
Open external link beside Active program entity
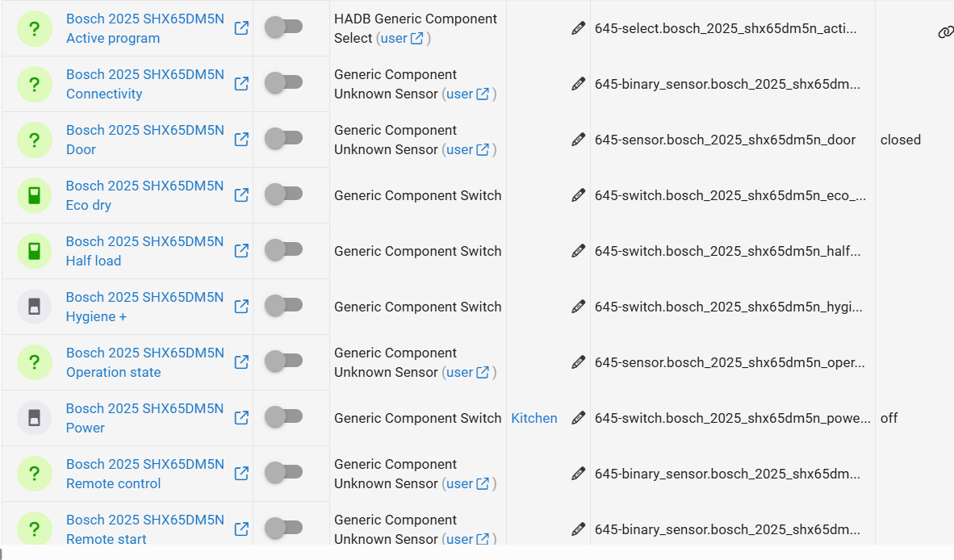241,27
